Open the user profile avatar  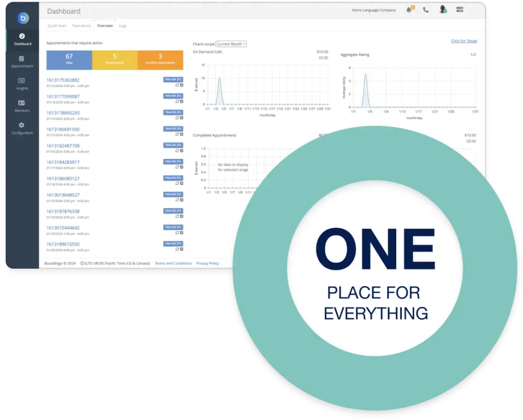443,10
